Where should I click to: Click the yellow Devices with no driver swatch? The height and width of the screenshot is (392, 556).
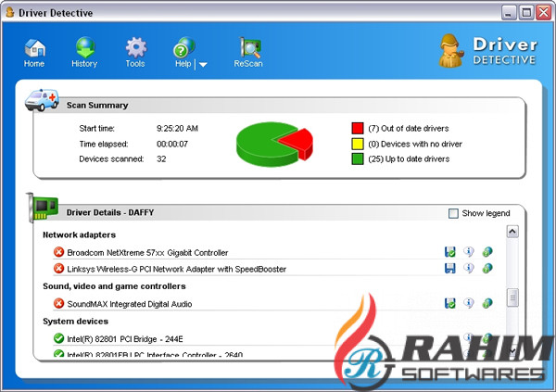(358, 144)
